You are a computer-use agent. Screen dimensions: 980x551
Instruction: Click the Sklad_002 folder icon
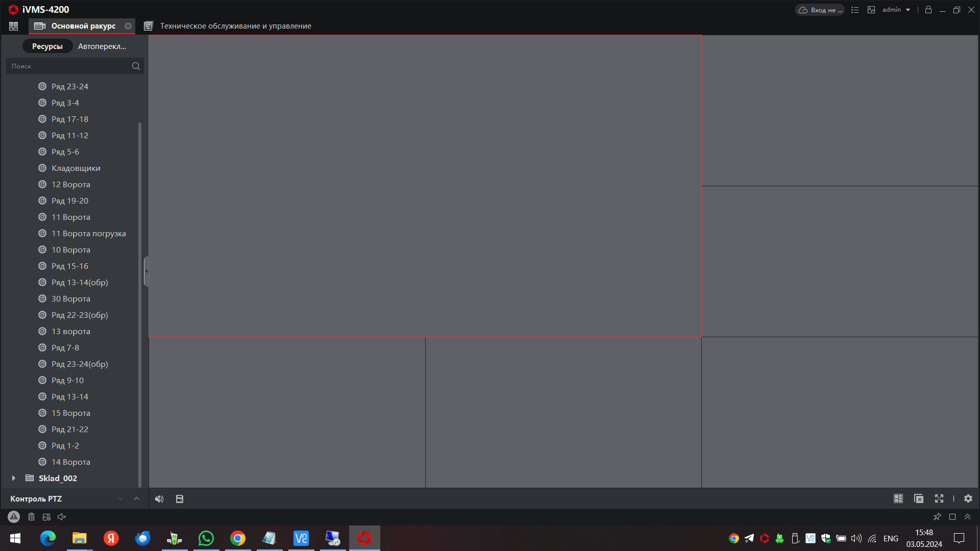30,479
